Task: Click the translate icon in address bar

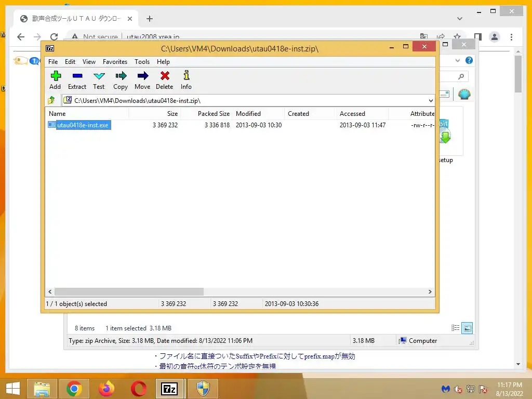Action: tap(424, 37)
